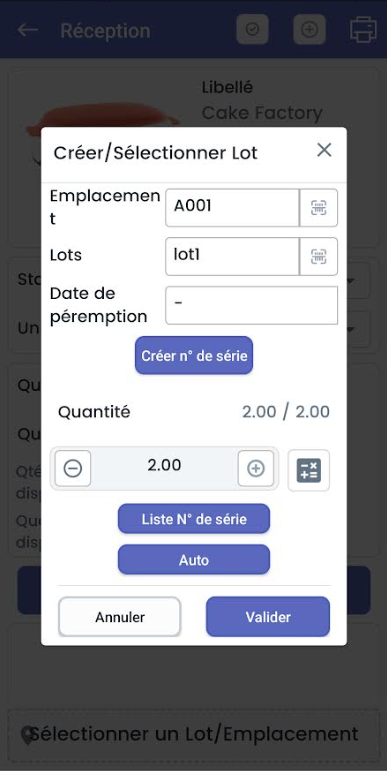387x771 pixels.
Task: Close the Créer/Sélectionner Lot dialog
Action: coord(324,150)
